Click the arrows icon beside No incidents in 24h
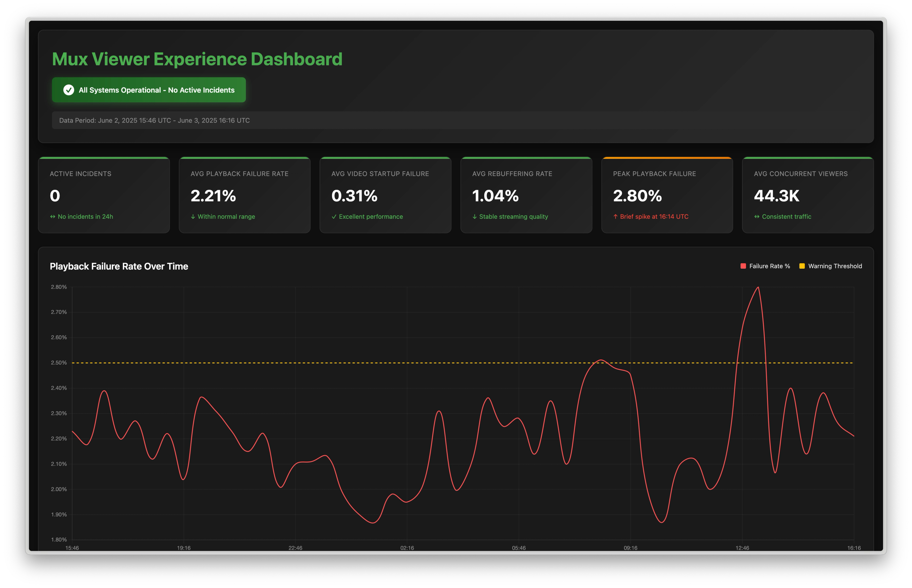 [53, 216]
